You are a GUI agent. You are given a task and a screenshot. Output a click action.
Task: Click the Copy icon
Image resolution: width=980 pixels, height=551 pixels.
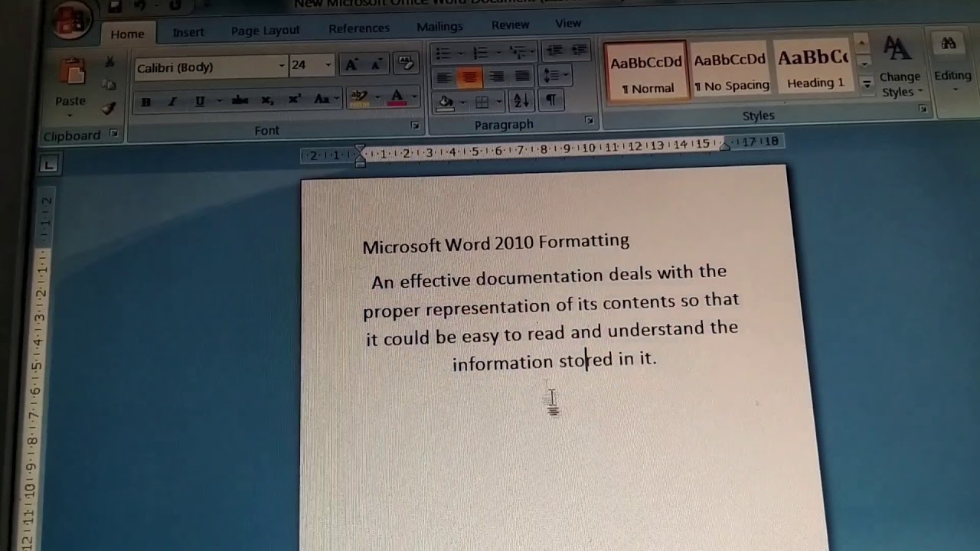pyautogui.click(x=109, y=85)
